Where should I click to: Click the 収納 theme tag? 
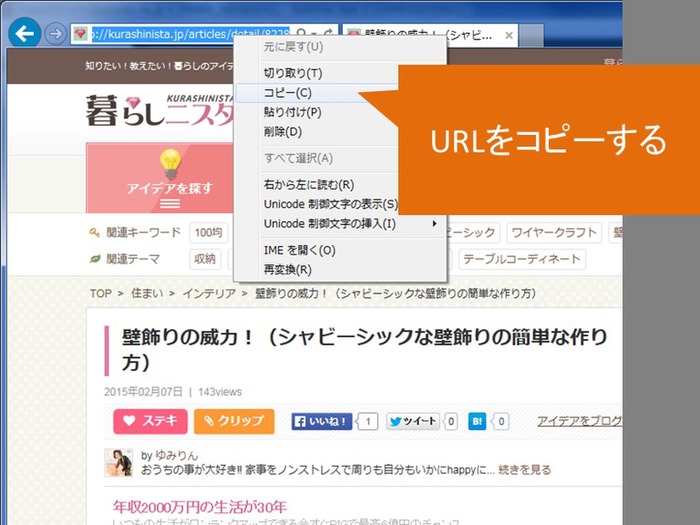205,259
